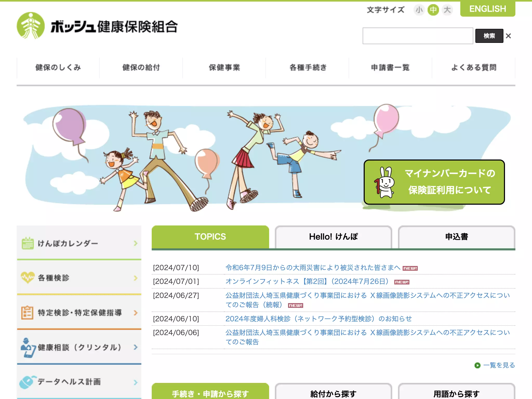Open the 健康相談（クリンタル） sidebar link
This screenshot has width=532, height=399.
[79, 348]
